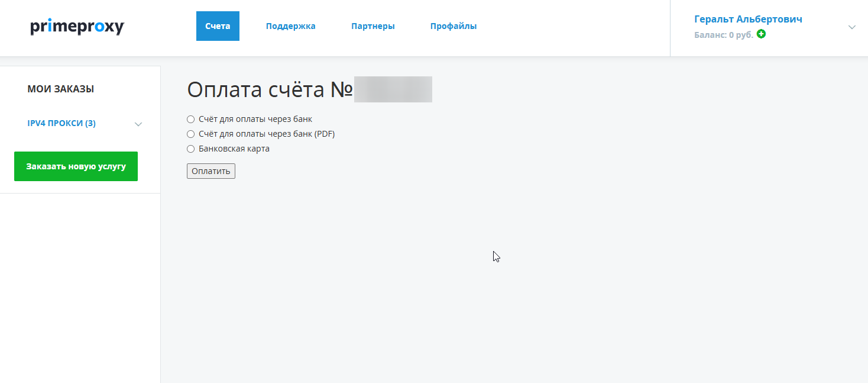Go to the Поддержка section
The height and width of the screenshot is (383, 868).
(291, 26)
